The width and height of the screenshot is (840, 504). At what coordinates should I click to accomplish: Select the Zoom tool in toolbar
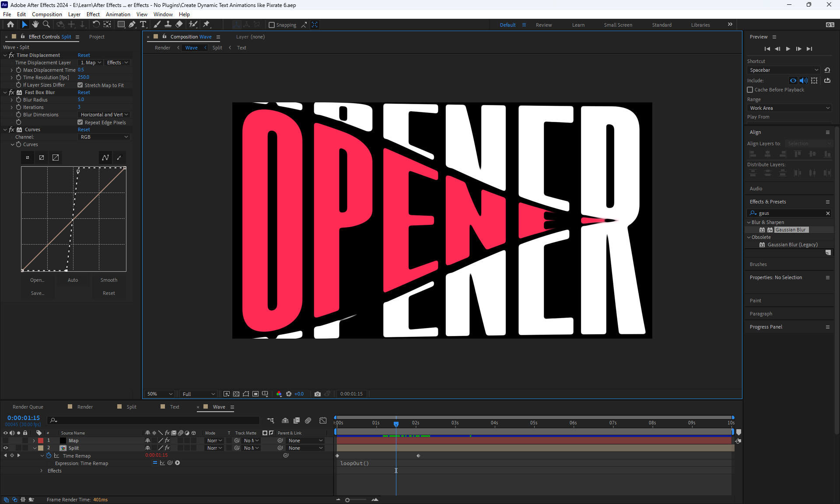(46, 24)
